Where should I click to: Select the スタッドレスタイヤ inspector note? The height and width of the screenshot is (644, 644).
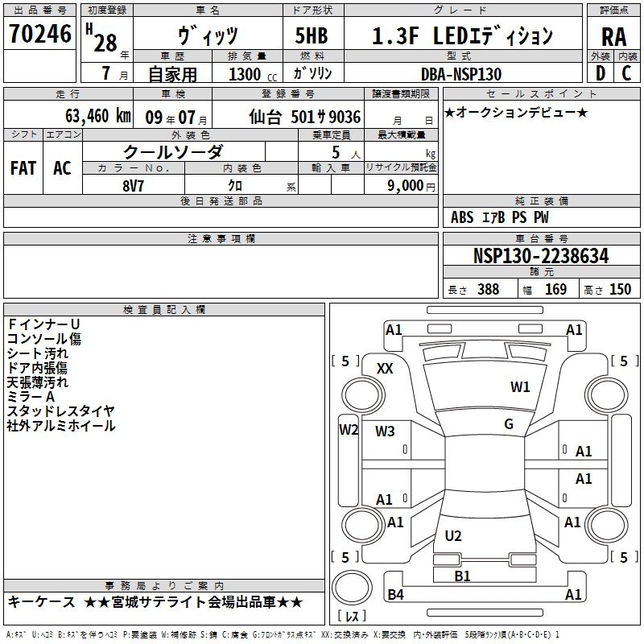tap(61, 411)
